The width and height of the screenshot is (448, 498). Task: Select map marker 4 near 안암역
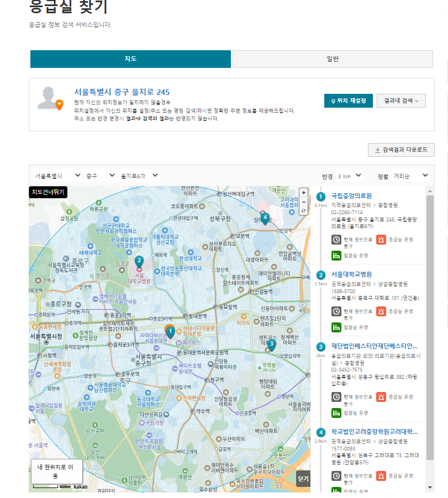click(x=265, y=218)
